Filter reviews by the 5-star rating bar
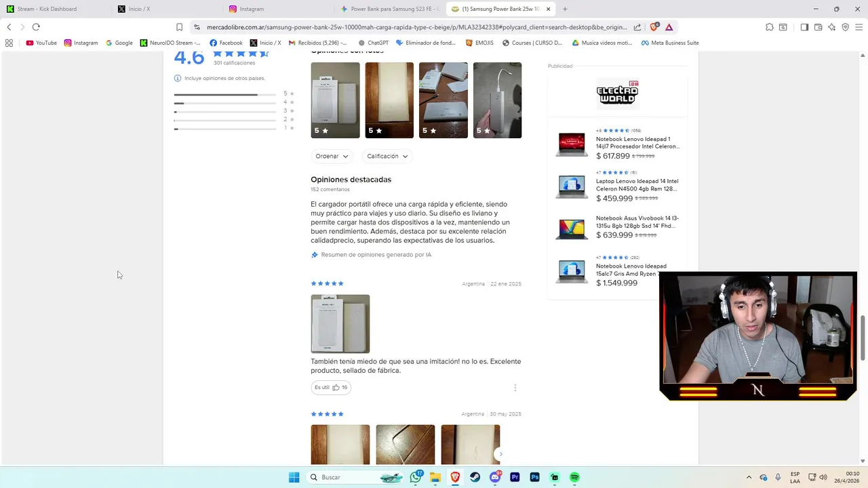 pos(234,94)
